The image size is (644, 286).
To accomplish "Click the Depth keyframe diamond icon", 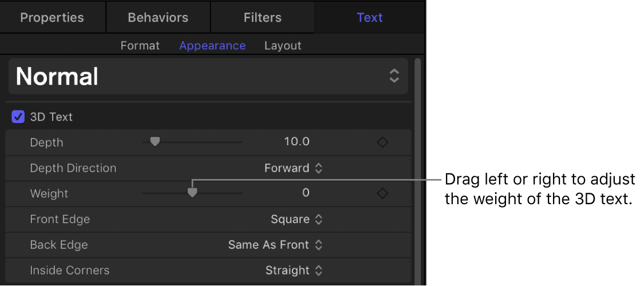I will click(x=382, y=142).
